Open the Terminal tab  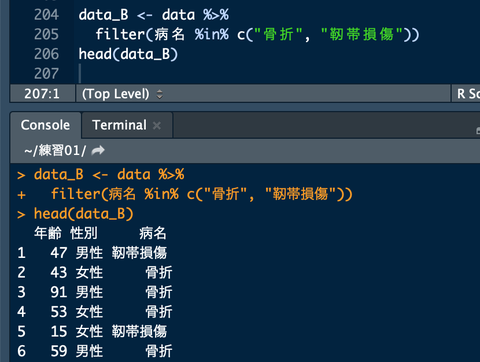tap(119, 125)
